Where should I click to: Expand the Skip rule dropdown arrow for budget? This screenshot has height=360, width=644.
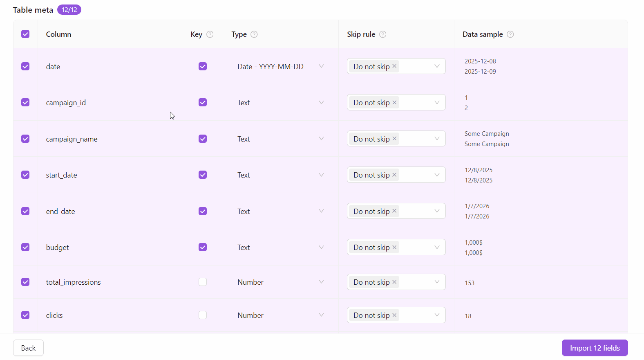[437, 247]
